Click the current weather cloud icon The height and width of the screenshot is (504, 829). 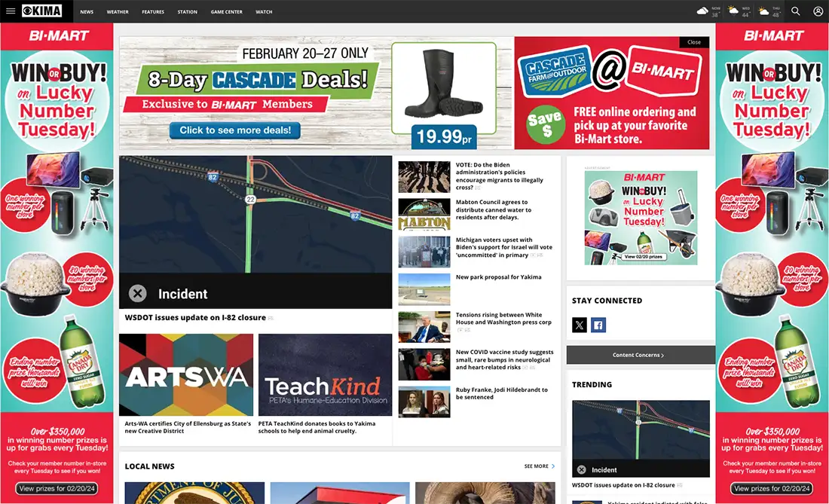tap(702, 11)
